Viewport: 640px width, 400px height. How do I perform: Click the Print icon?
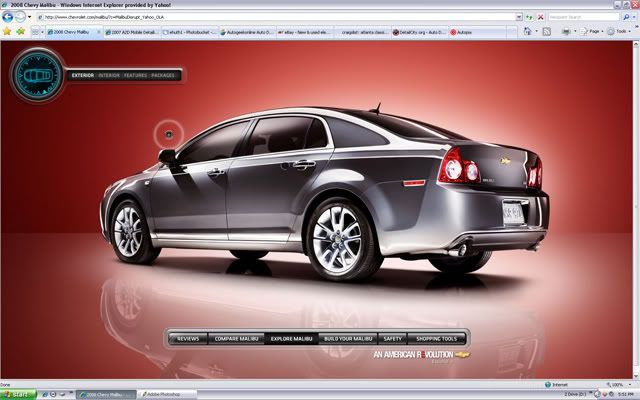coord(566,31)
